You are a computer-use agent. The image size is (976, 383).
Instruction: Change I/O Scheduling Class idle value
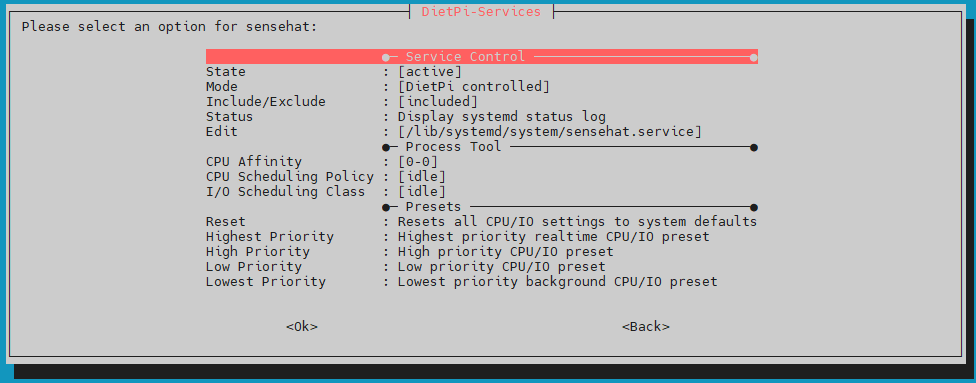pos(482,192)
